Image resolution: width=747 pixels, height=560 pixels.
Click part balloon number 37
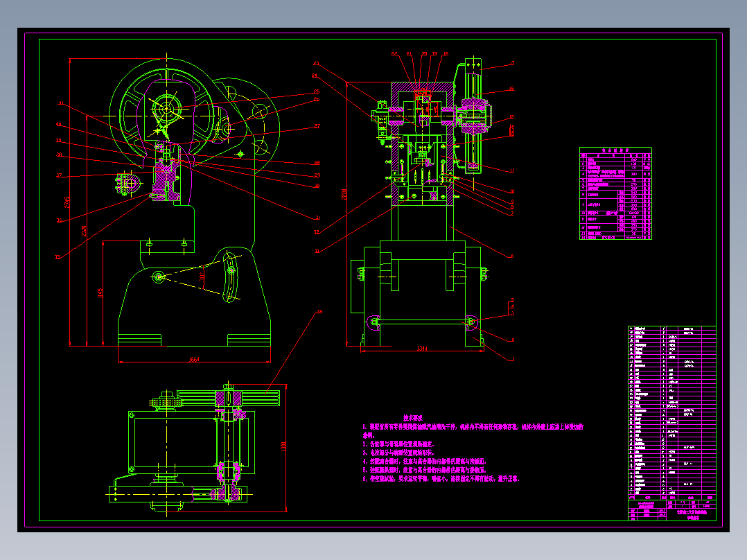click(x=59, y=175)
